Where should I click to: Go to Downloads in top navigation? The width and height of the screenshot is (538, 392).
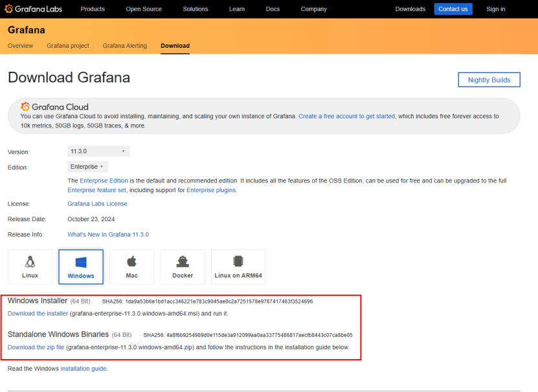[x=410, y=9]
